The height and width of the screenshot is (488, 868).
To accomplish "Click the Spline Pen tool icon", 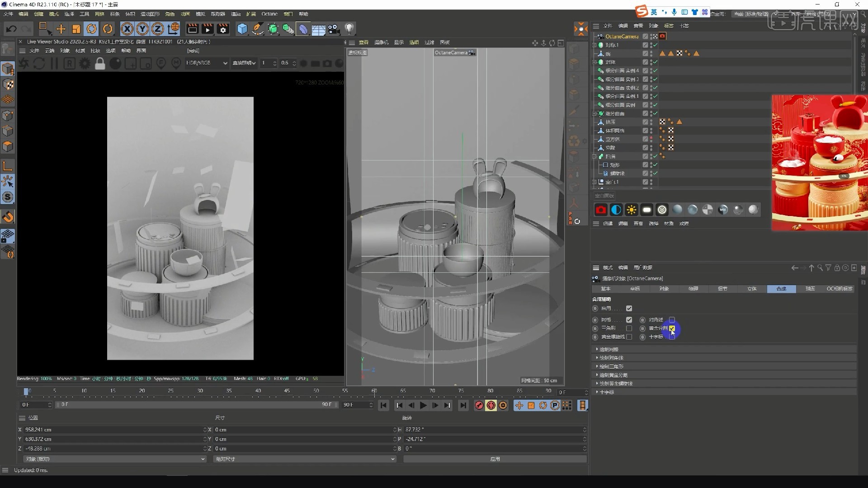I will click(257, 29).
